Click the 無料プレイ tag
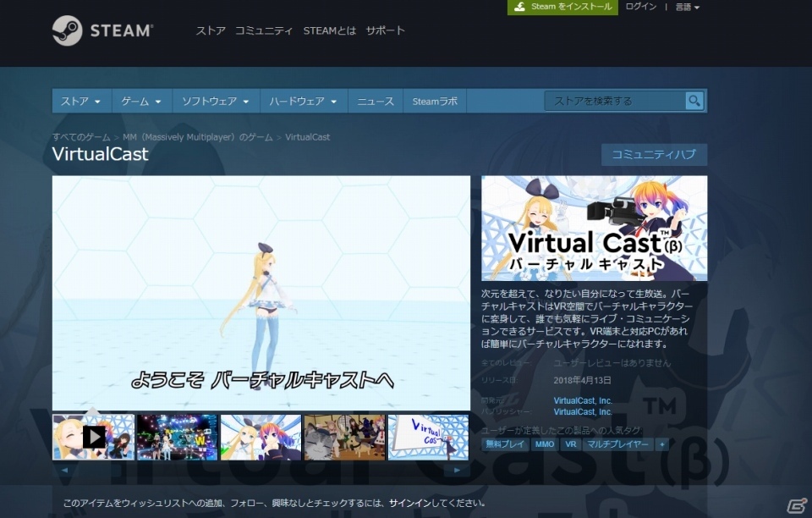The width and height of the screenshot is (812, 518). pyautogui.click(x=506, y=444)
